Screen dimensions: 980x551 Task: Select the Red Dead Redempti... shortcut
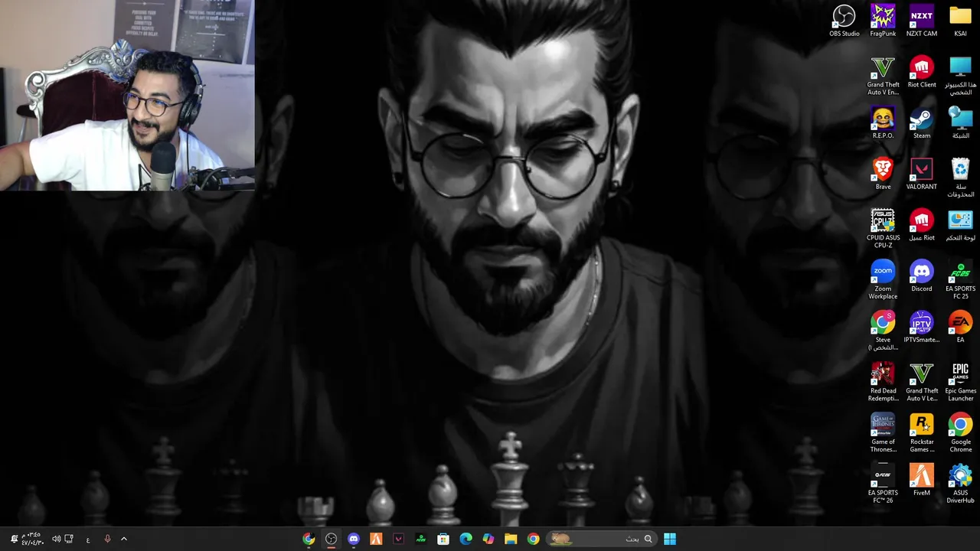click(883, 382)
